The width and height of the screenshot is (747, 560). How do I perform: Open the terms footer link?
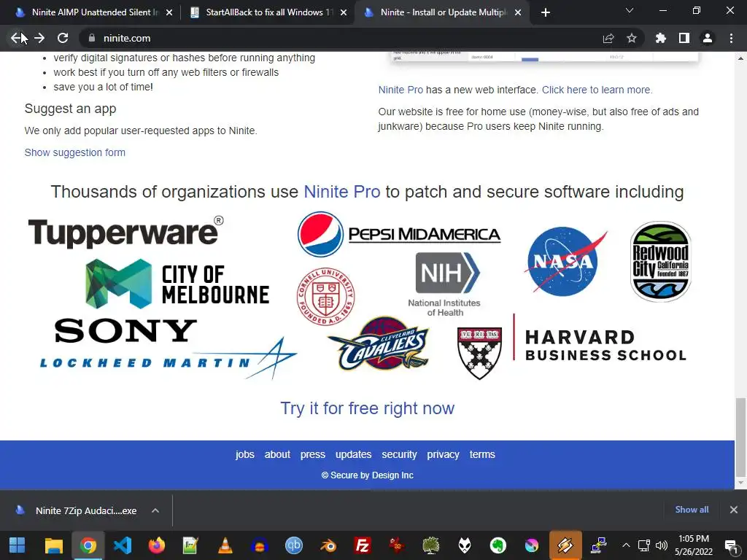(482, 454)
